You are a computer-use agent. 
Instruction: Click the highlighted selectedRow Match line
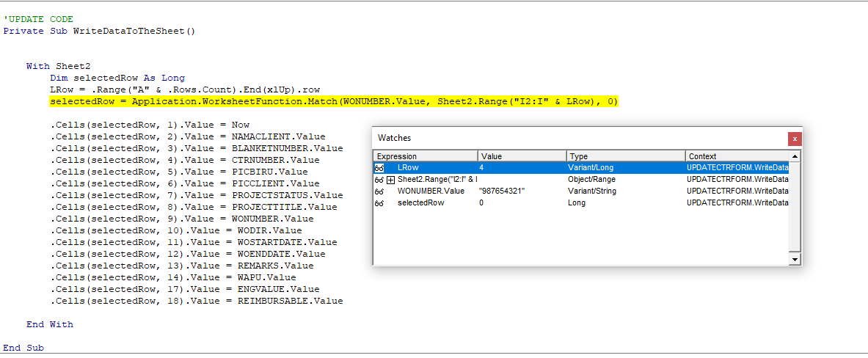[333, 102]
